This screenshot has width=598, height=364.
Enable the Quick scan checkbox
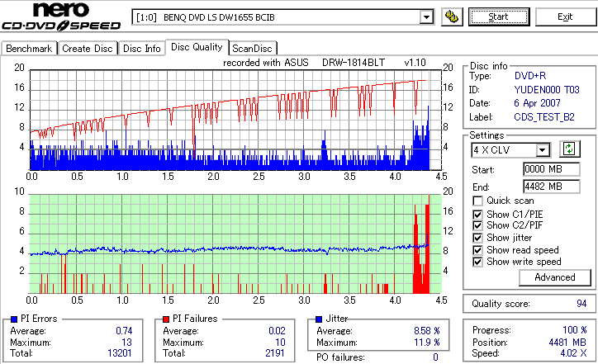(477, 201)
